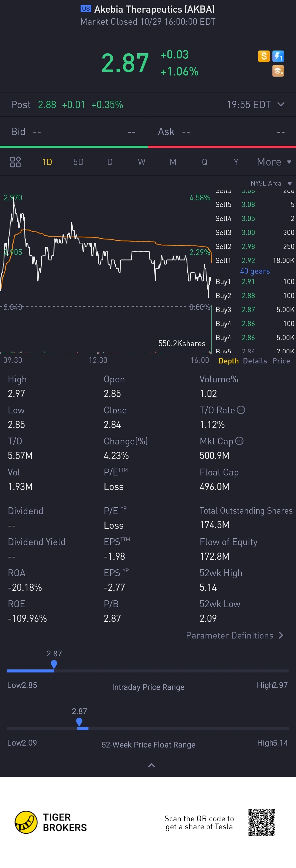Select the Depth order book tab
296x868 pixels.
point(228,361)
